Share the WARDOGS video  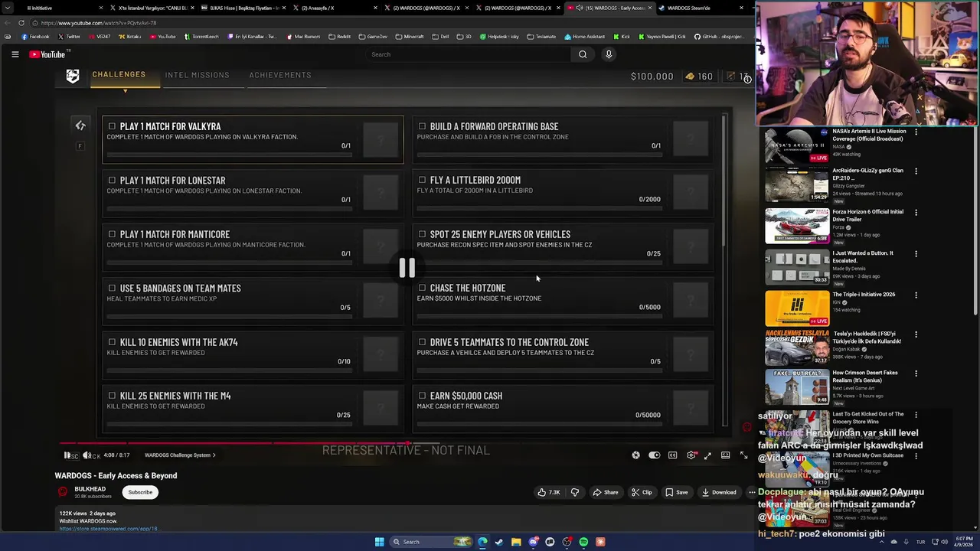[605, 492]
